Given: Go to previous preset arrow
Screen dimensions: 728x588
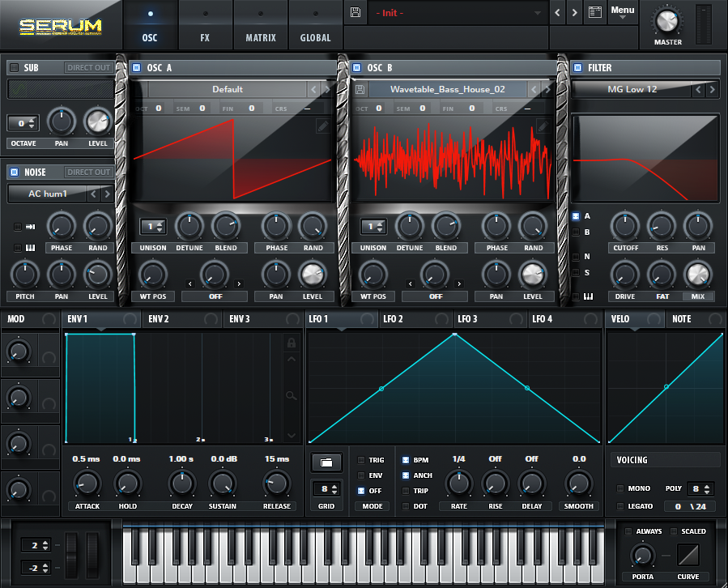Looking at the screenshot, I should [x=558, y=12].
